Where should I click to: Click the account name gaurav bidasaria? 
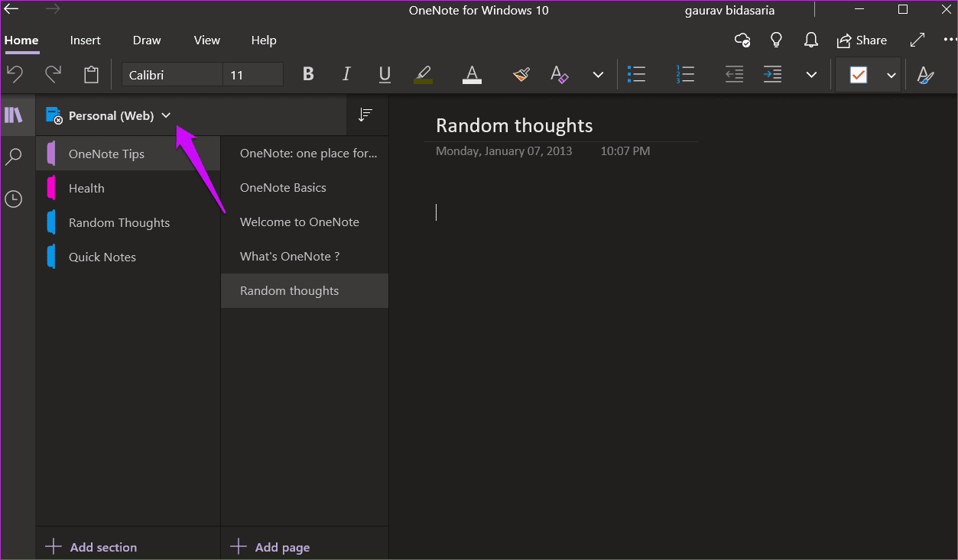pyautogui.click(x=731, y=11)
